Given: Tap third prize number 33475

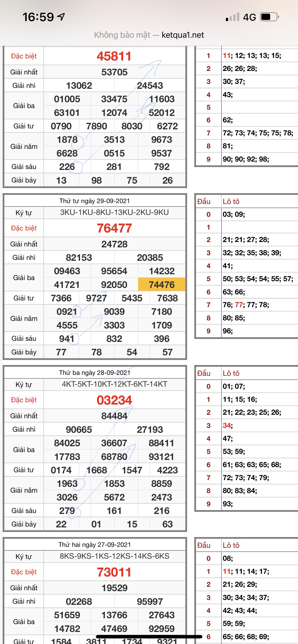Looking at the screenshot, I should 114,99.
